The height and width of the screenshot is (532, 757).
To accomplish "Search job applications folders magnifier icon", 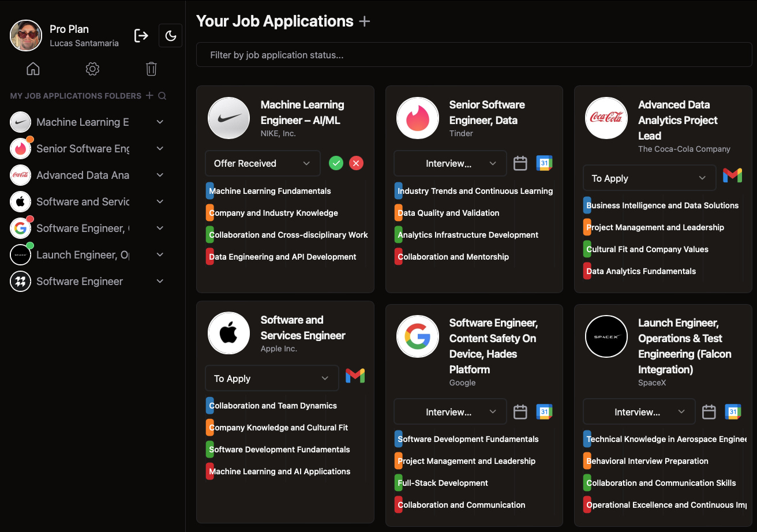I will pos(162,96).
